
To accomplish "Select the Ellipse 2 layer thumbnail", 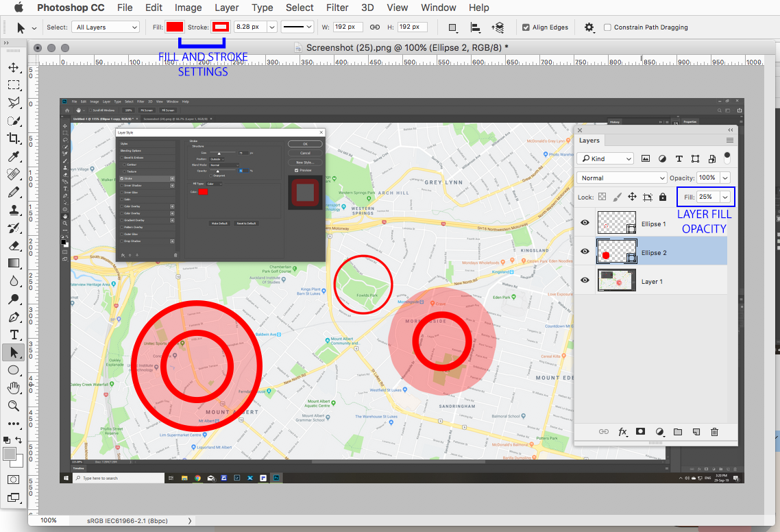I will [616, 251].
